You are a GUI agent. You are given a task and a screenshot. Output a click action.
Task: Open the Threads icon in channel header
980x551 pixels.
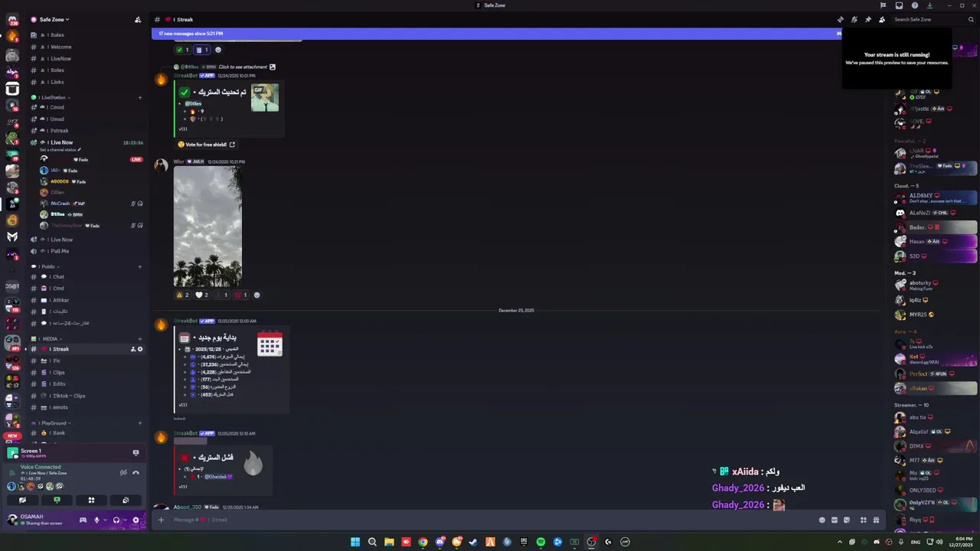(841, 19)
